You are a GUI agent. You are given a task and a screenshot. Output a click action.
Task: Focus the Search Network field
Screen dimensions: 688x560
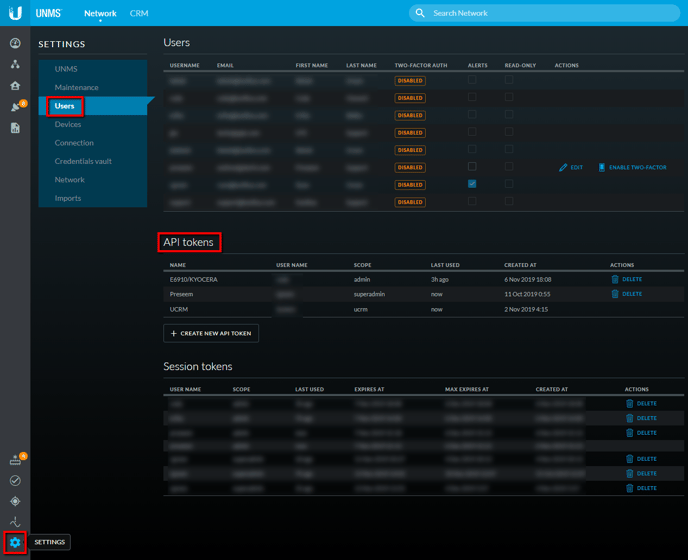(x=544, y=13)
